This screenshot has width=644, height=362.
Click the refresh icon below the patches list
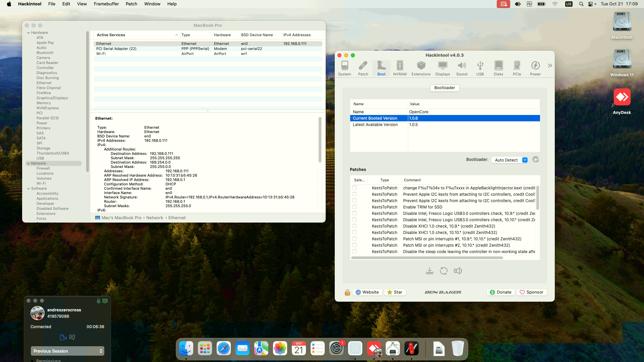[x=444, y=271]
